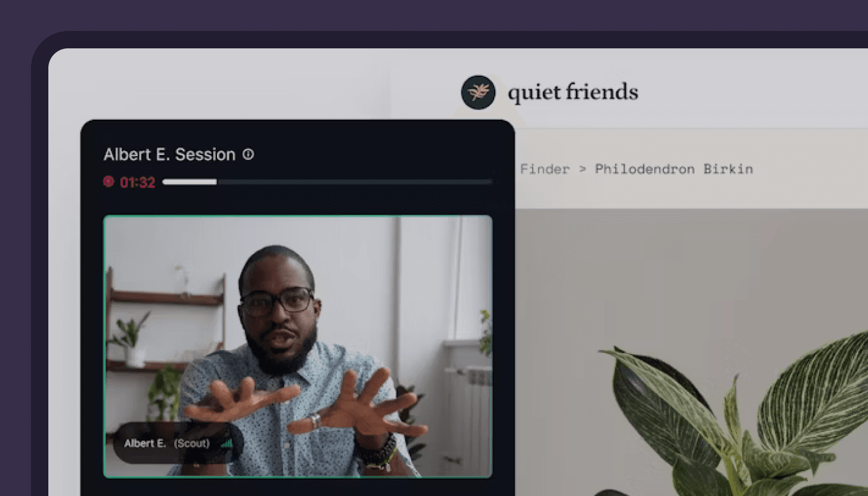The height and width of the screenshot is (496, 868).
Task: Jump to the middle of the session progress bar
Action: pyautogui.click(x=327, y=182)
